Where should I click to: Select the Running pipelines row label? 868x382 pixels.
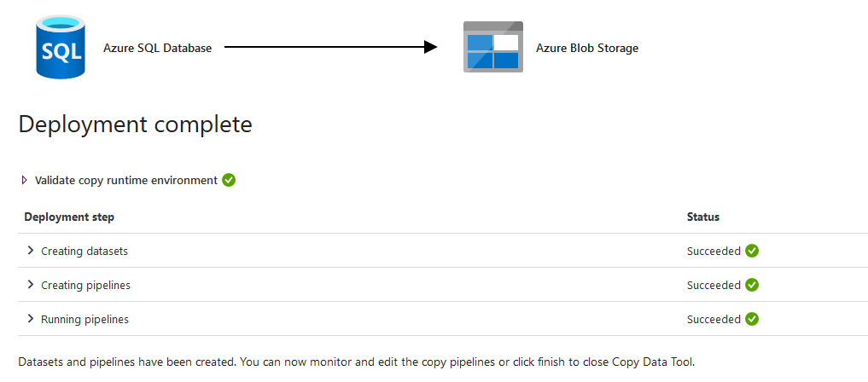(84, 320)
